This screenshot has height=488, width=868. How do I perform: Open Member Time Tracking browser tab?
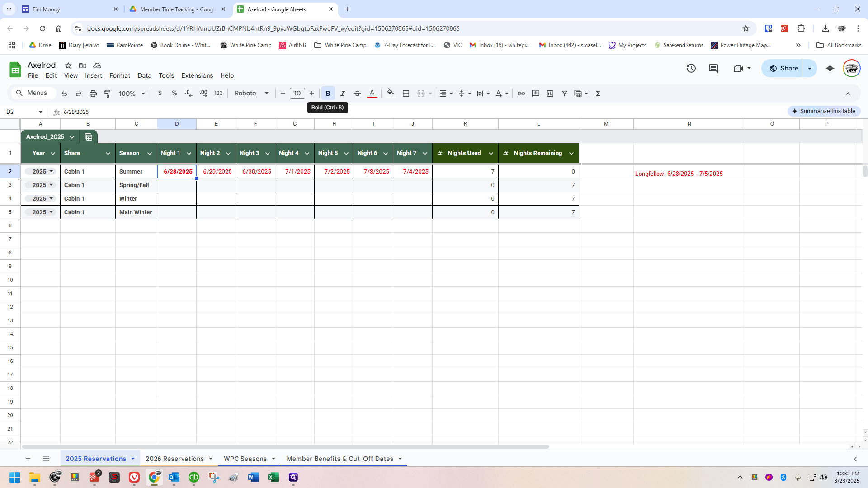click(178, 9)
